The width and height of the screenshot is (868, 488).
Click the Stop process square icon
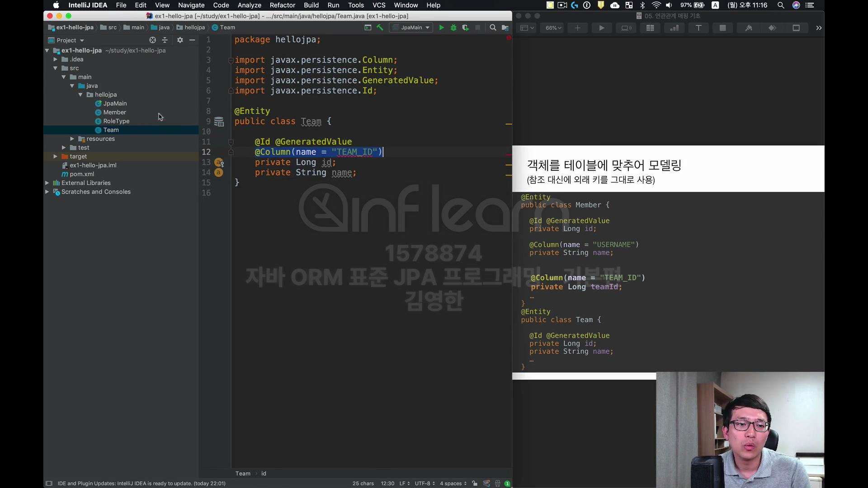pyautogui.click(x=478, y=28)
